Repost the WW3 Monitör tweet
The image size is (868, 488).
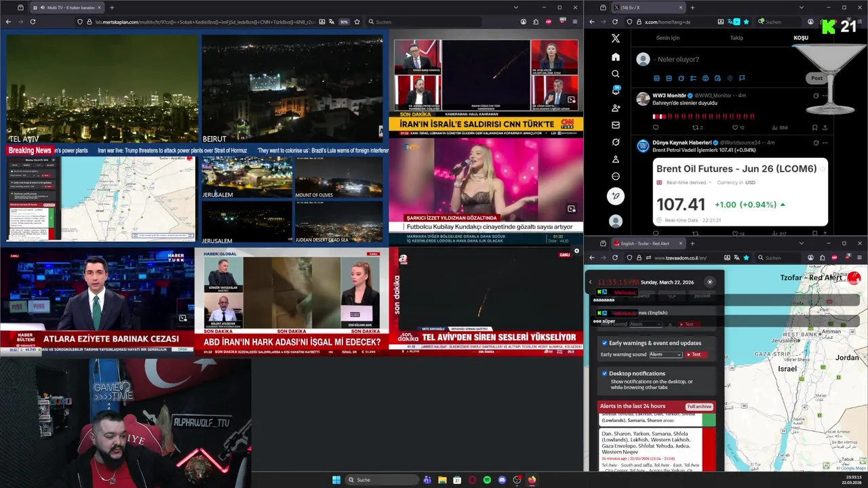(695, 127)
